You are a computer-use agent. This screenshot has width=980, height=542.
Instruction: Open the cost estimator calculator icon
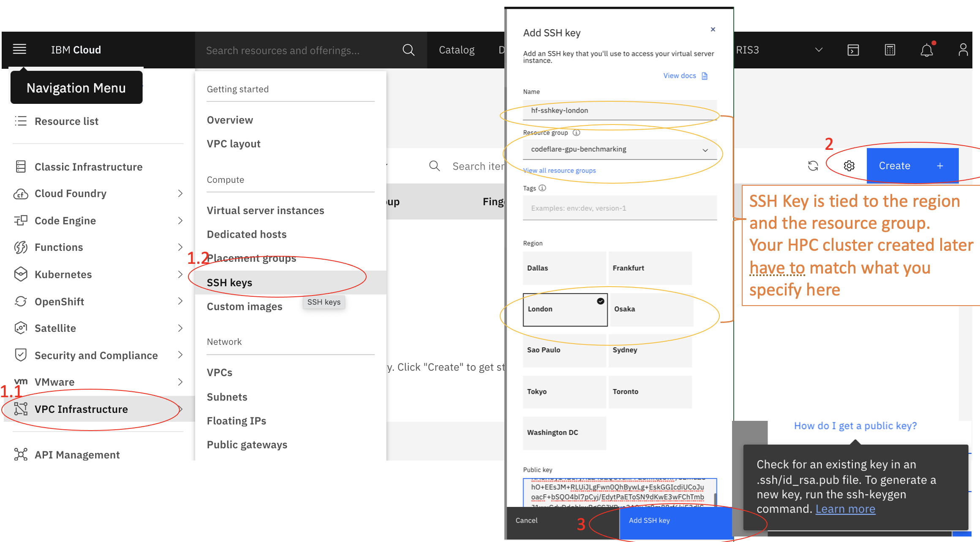tap(890, 50)
